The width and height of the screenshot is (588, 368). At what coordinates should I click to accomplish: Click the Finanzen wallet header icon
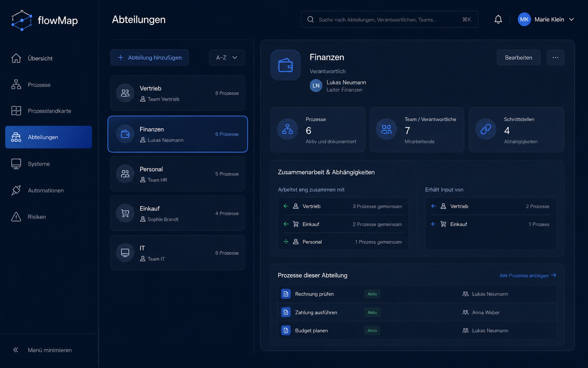click(285, 65)
